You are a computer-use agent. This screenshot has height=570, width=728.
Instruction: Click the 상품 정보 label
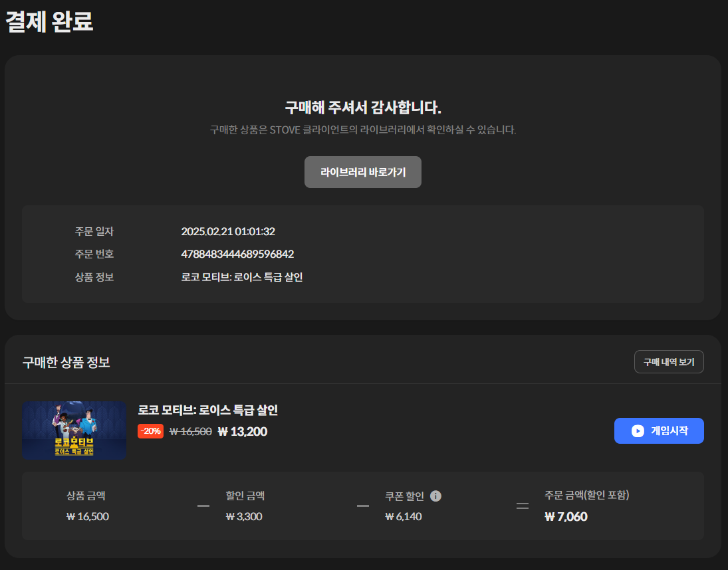click(94, 277)
